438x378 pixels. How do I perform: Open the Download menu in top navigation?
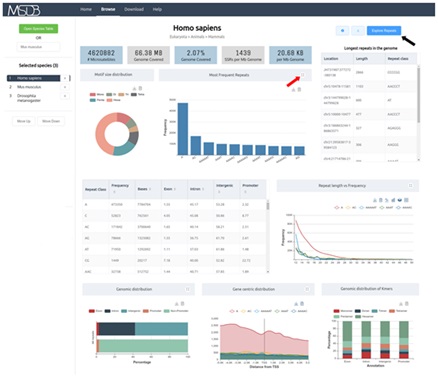point(134,9)
